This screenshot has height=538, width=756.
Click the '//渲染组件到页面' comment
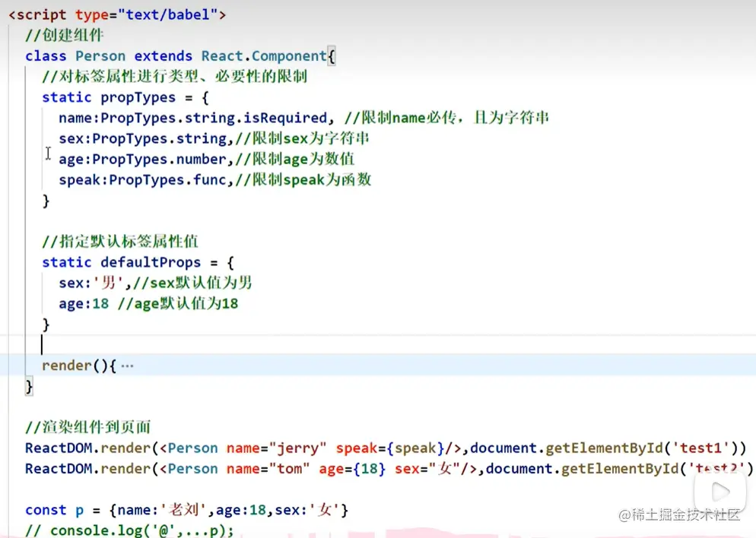pos(87,428)
